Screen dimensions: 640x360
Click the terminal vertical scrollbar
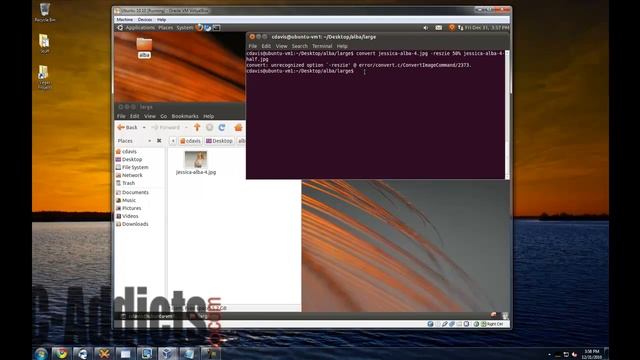point(507,115)
